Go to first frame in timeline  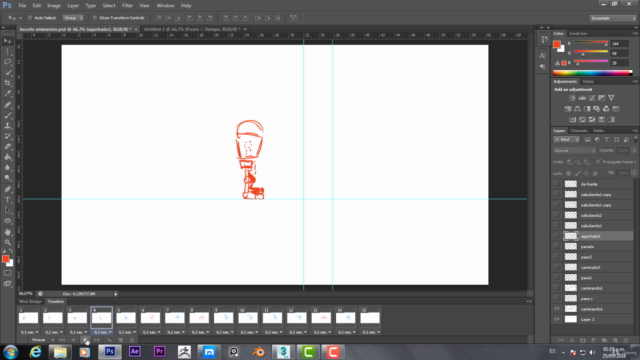point(62,340)
